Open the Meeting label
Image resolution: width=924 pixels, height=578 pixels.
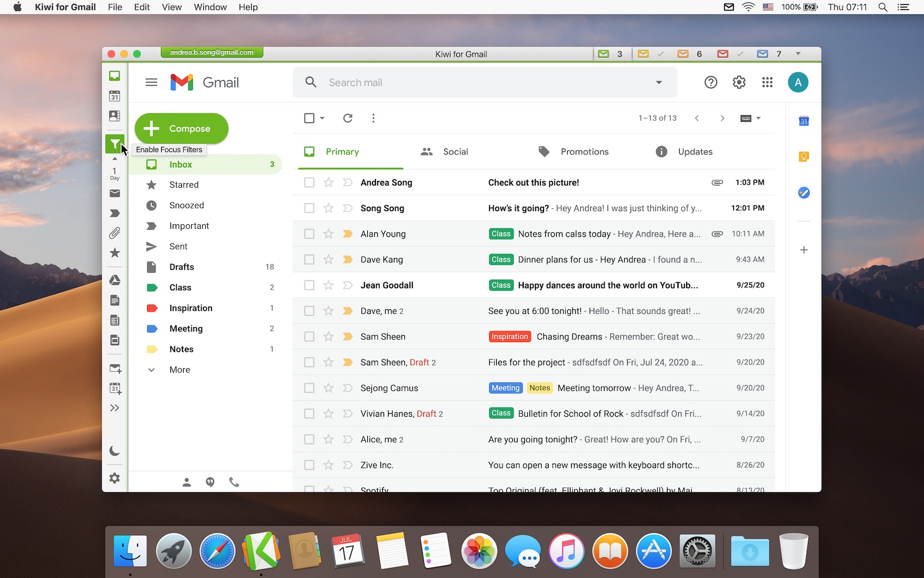pyautogui.click(x=205, y=329)
